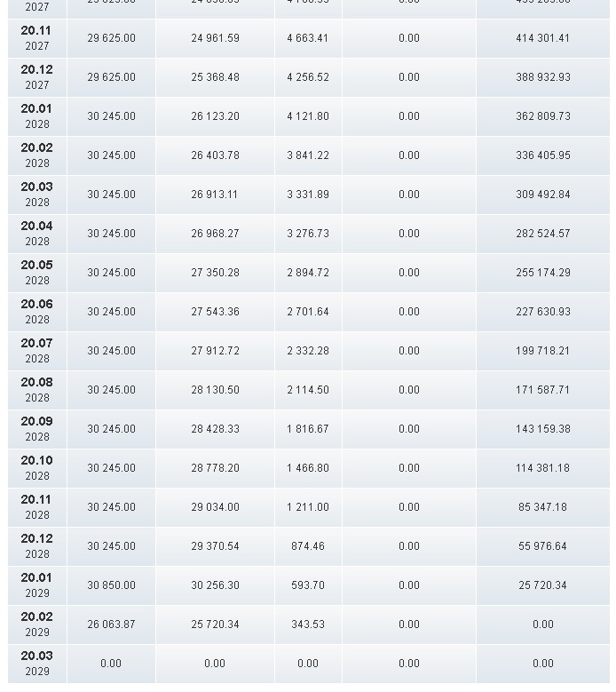Click the 25 368.48 principal value

click(x=215, y=77)
